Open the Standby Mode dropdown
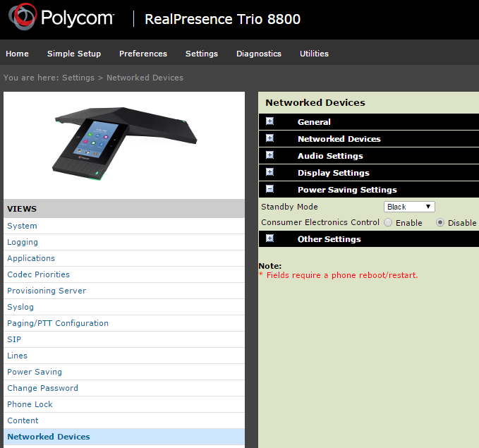Screen dimensions: 479x448 pos(409,207)
